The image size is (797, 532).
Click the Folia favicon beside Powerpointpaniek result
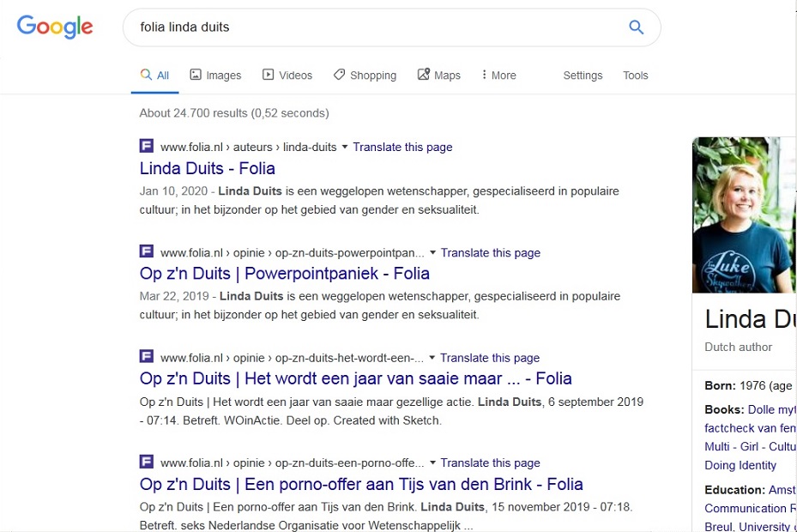(147, 251)
